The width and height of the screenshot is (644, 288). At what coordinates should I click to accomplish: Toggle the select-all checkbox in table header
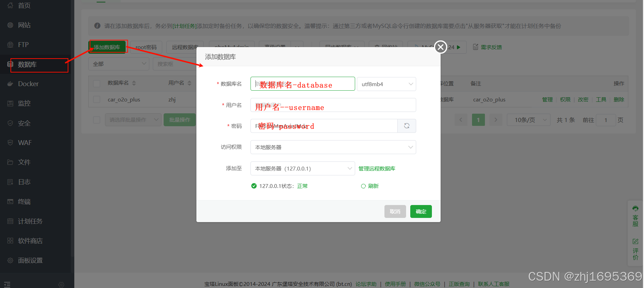click(x=97, y=83)
